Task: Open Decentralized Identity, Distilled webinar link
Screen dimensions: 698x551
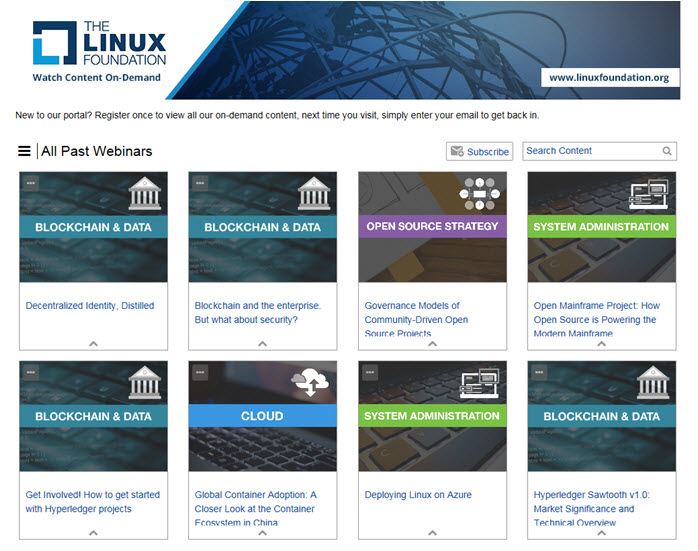Action: (x=90, y=306)
